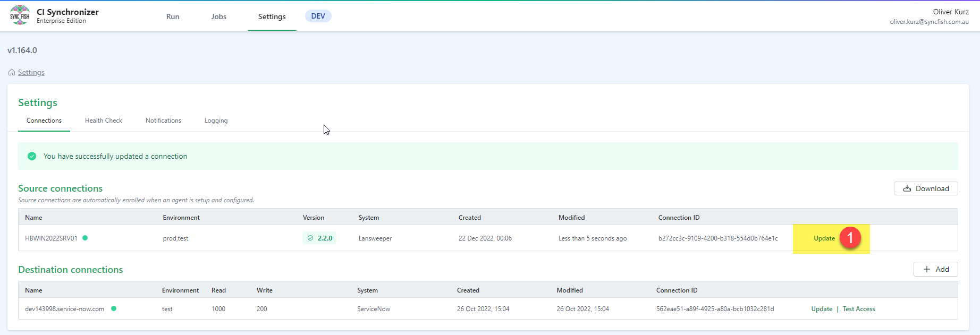Viewport: 980px width, 335px height.
Task: Click the destination connection ID 562eae51 value
Action: point(715,309)
